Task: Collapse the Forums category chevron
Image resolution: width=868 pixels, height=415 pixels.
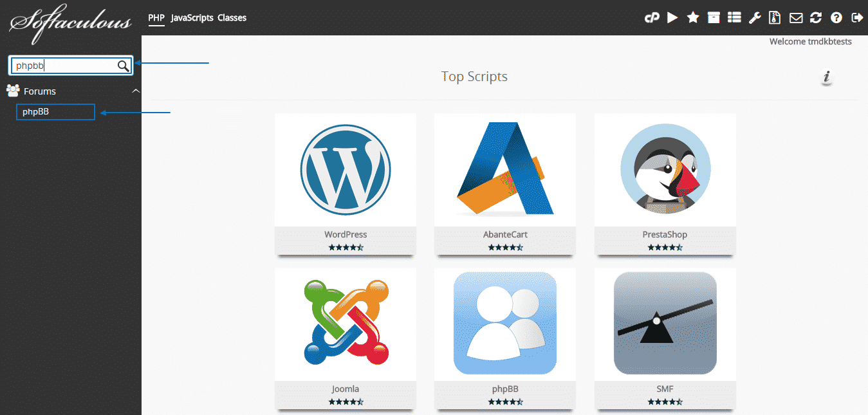Action: (136, 91)
